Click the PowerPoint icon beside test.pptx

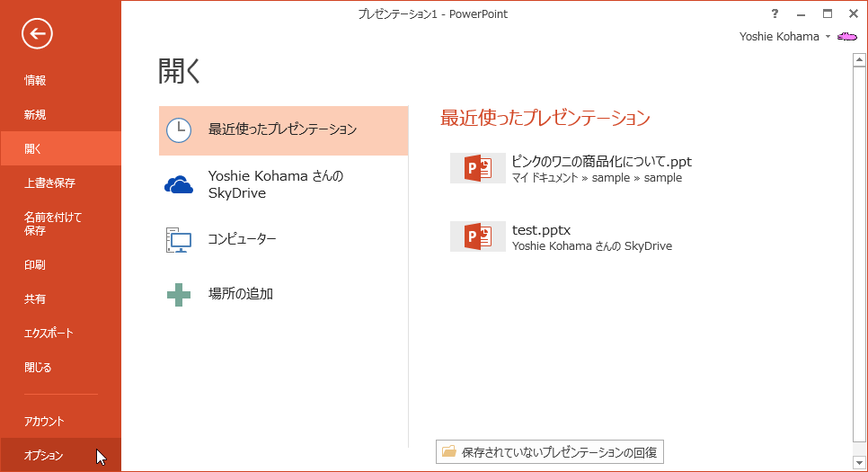point(478,236)
